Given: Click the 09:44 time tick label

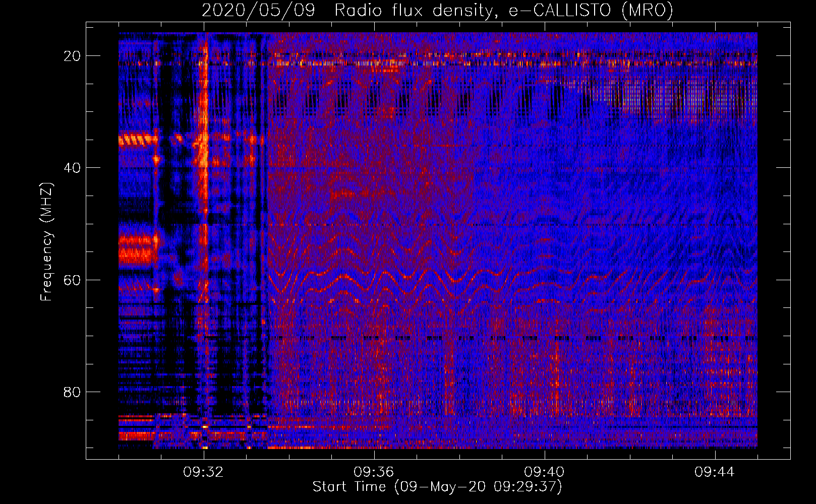Looking at the screenshot, I should (715, 472).
